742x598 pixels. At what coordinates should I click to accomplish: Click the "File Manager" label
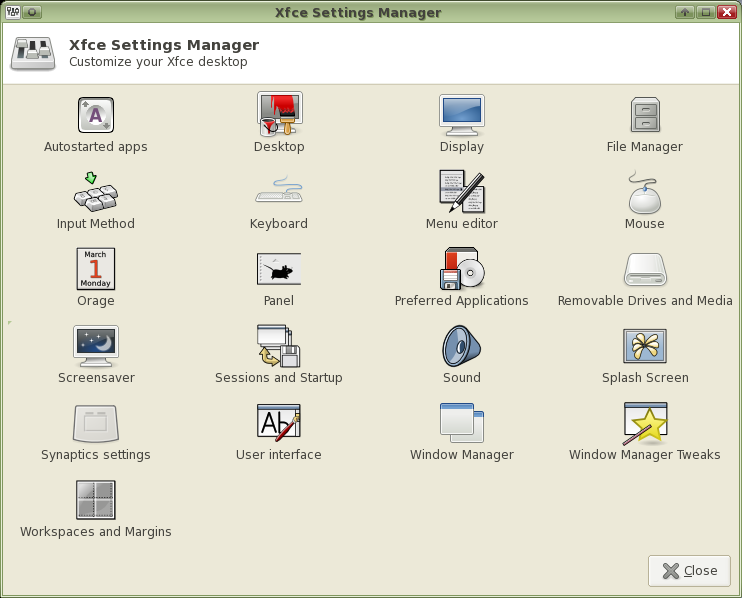coord(645,147)
